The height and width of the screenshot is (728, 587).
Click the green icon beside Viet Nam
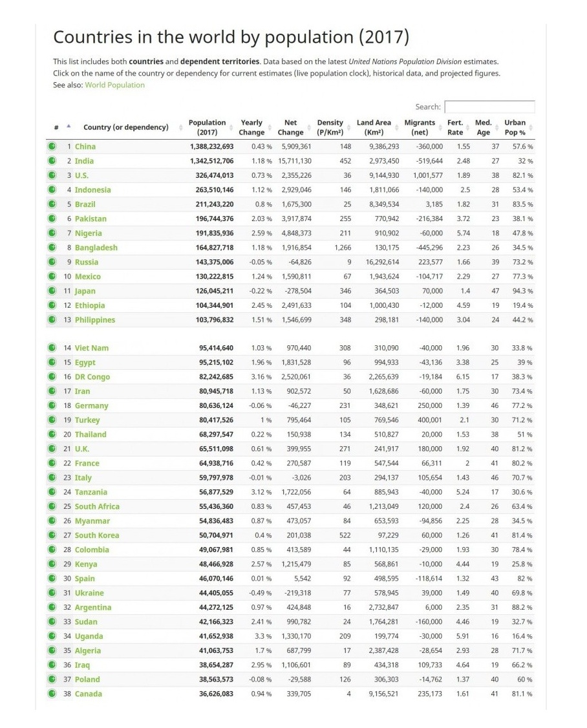(x=52, y=348)
